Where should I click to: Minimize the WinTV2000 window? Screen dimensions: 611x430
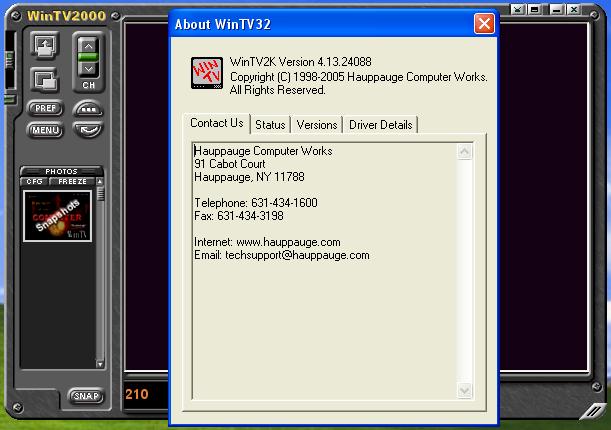(x=556, y=9)
